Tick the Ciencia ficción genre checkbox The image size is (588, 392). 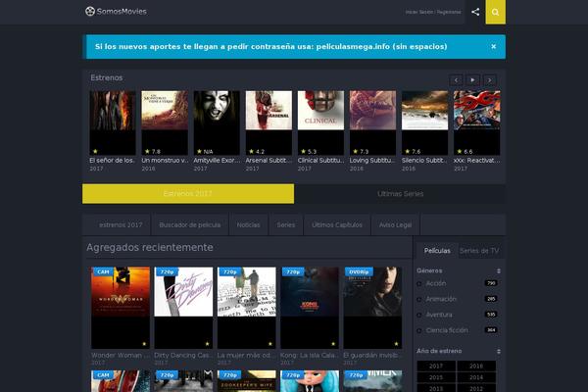point(419,331)
